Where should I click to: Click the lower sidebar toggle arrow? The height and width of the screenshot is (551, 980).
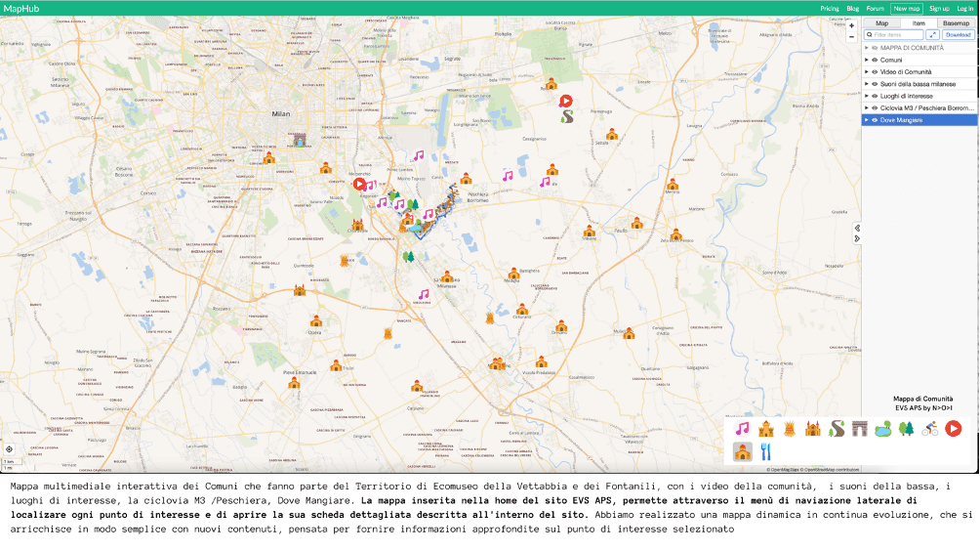click(857, 239)
